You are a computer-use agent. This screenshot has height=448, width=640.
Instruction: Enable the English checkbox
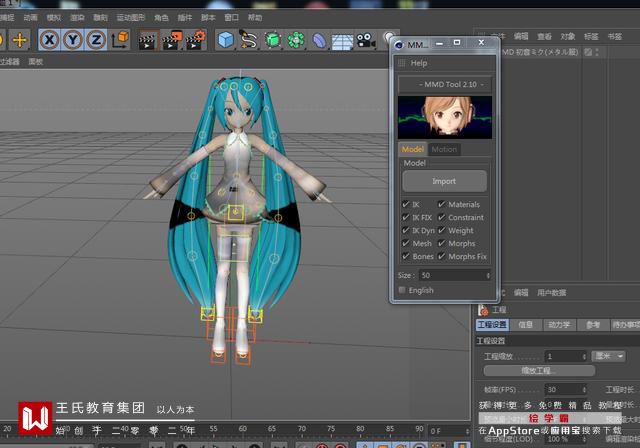coord(402,290)
